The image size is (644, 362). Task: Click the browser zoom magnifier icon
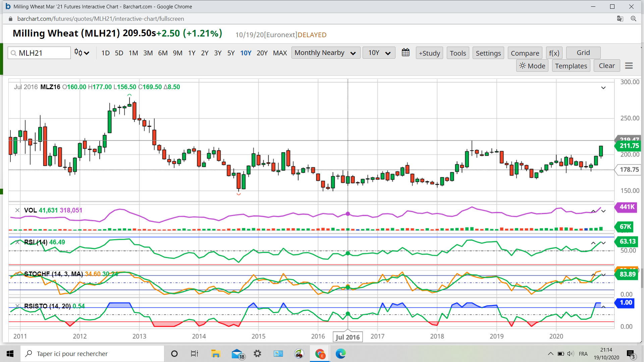(x=633, y=19)
